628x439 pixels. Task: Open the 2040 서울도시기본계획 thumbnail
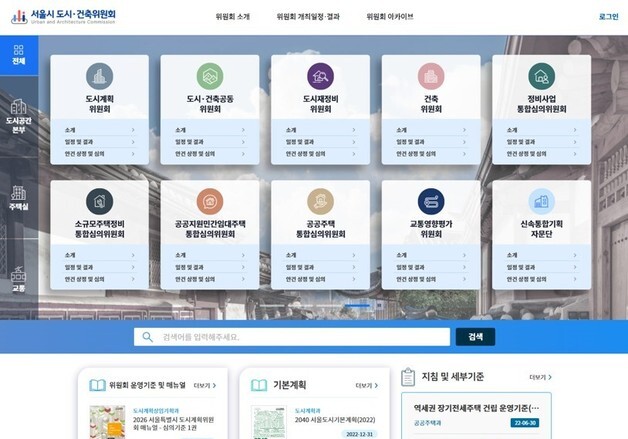coord(269,422)
